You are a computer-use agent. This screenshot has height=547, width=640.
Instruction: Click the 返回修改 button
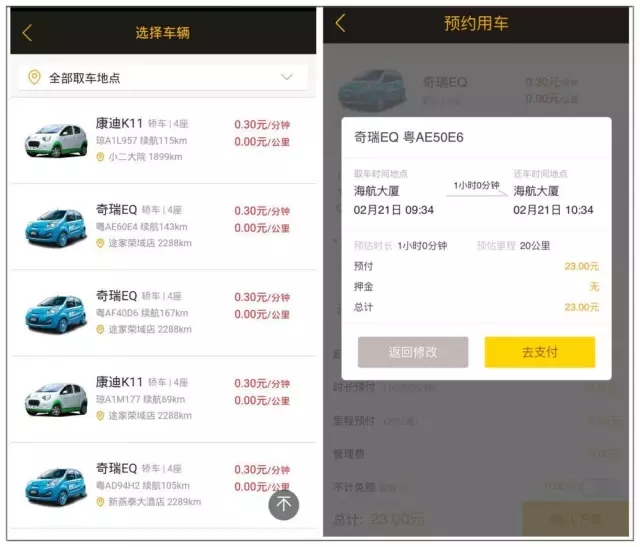coord(413,352)
